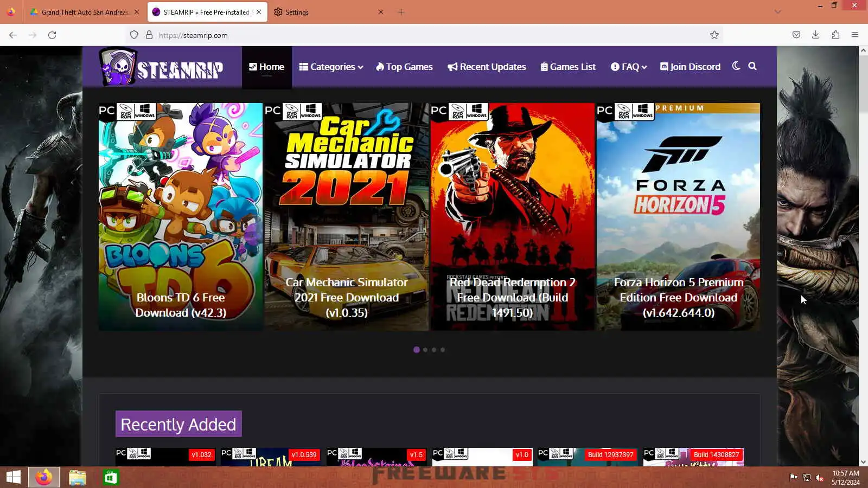This screenshot has width=868, height=488.
Task: Click the Join Discord link
Action: pos(690,67)
